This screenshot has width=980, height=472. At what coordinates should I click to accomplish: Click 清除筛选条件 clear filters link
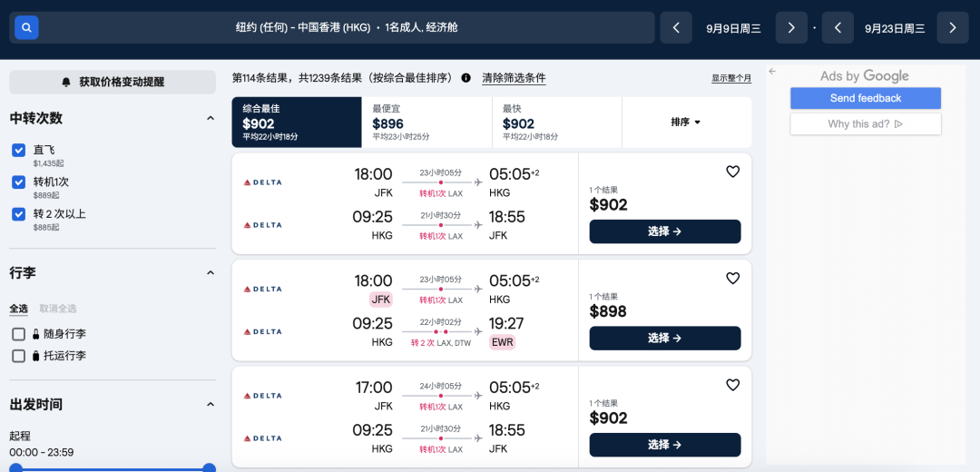click(514, 78)
